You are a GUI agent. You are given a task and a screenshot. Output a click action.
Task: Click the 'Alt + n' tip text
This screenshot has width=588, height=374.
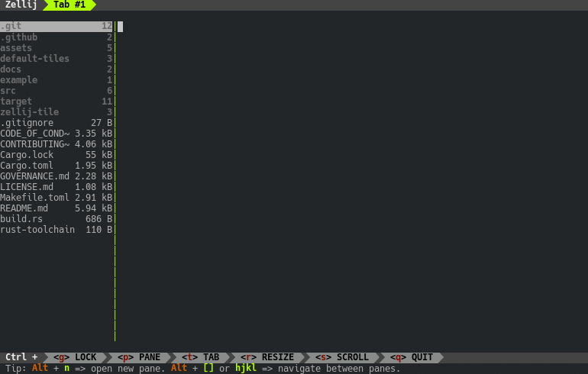tap(50, 369)
